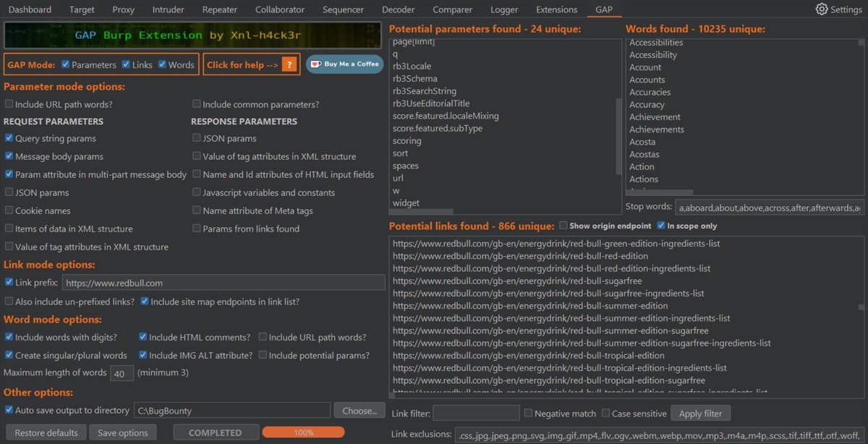Image resolution: width=868 pixels, height=444 pixels.
Task: Toggle Create singular/plural words
Action: [9, 355]
